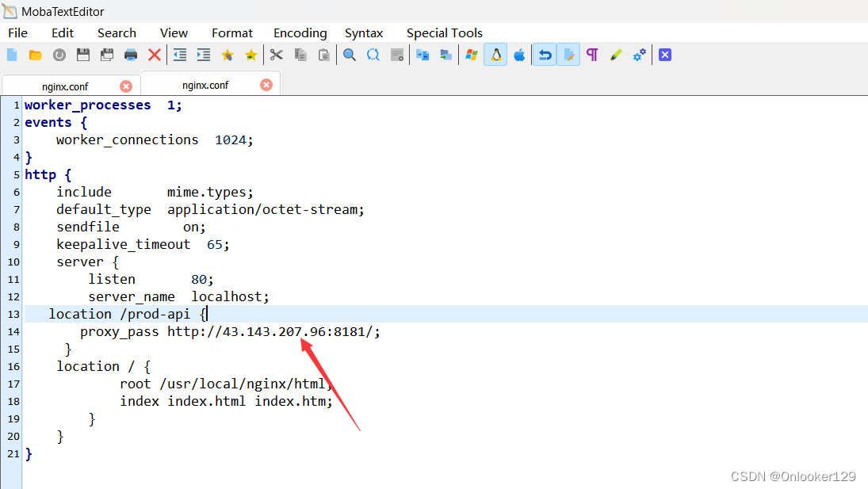Click 'application/octet-stream;' on line 7
The height and width of the screenshot is (489, 868).
click(266, 210)
